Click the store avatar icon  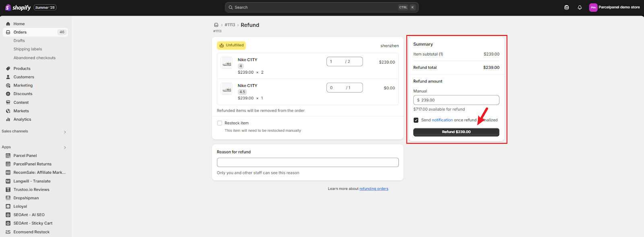pos(593,7)
